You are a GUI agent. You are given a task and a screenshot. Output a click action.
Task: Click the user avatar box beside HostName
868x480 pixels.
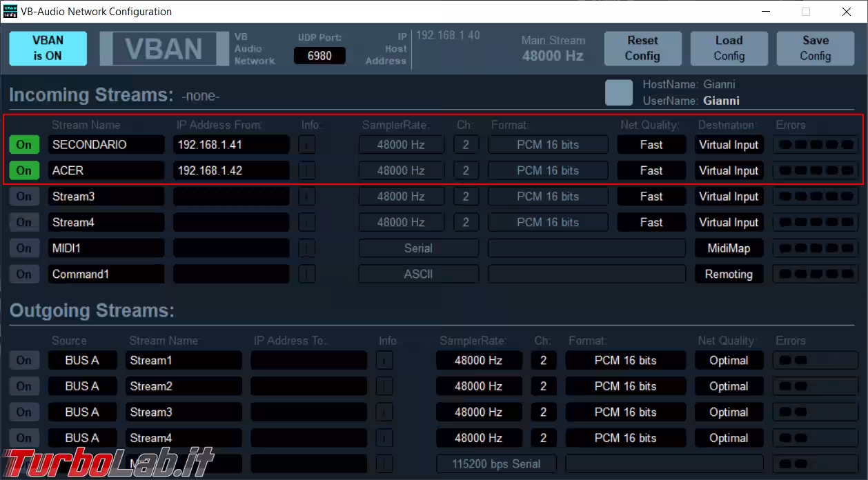click(x=618, y=93)
